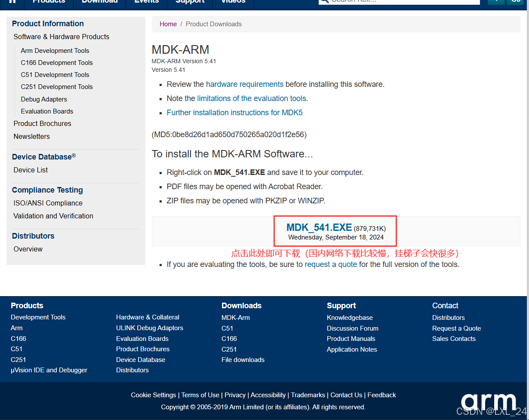This screenshot has height=420, width=529.
Task: Open Product Manuals footer link
Action: [x=351, y=339]
